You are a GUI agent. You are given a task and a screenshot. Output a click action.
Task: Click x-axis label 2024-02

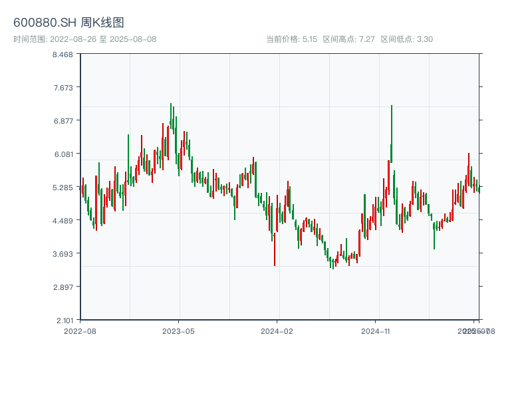(277, 331)
